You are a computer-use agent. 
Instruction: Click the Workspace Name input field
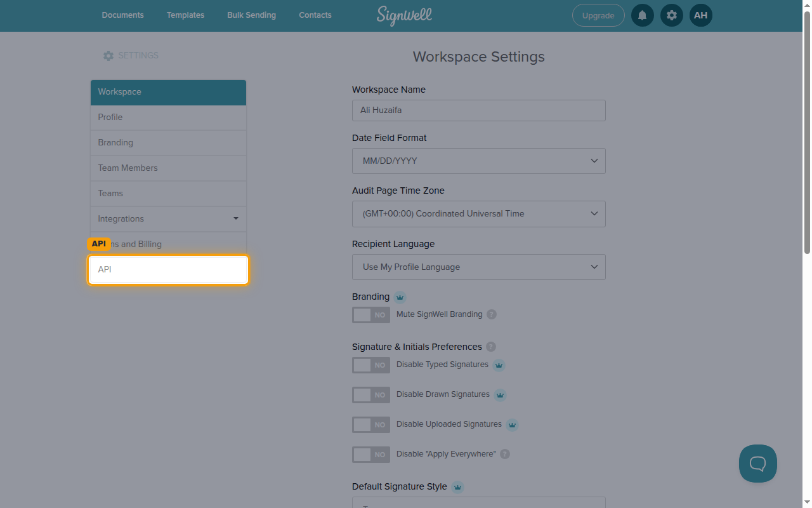[x=479, y=110]
